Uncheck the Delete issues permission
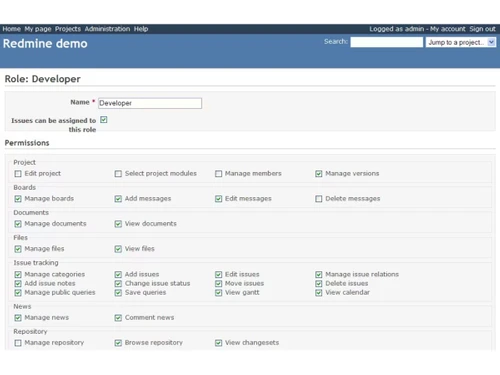Screen dimensions: 500x375 [x=319, y=283]
